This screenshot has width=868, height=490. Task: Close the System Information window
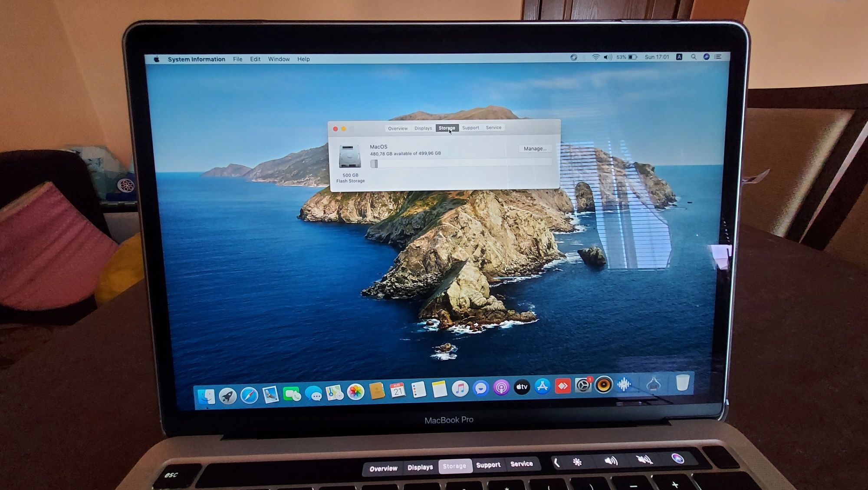click(x=335, y=129)
